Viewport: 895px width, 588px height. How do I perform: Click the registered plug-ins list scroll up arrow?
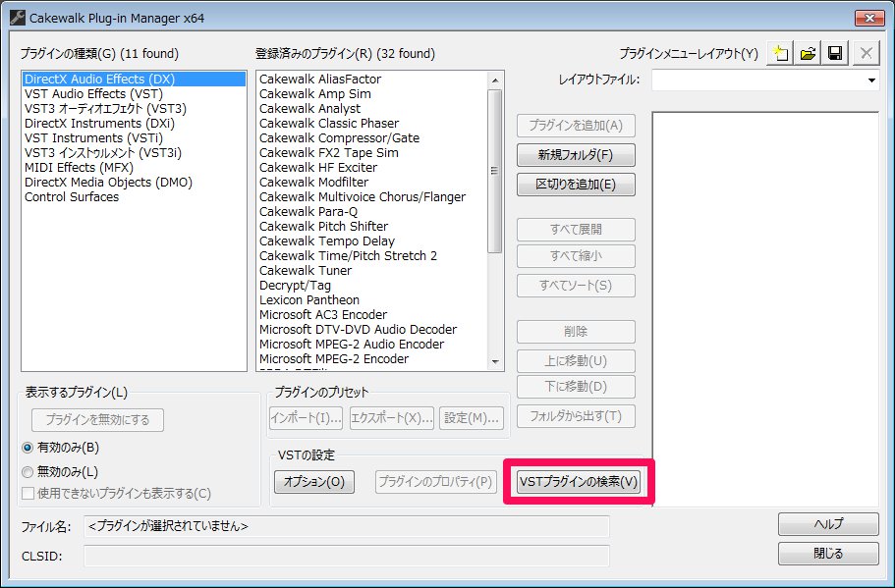click(x=495, y=80)
